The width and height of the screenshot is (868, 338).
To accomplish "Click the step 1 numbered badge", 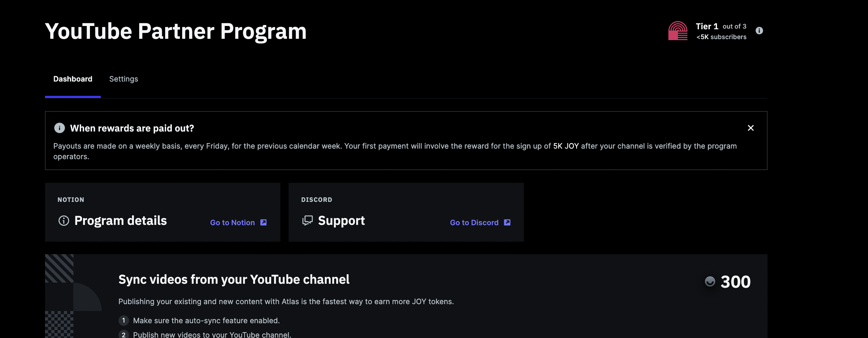I will (x=124, y=321).
